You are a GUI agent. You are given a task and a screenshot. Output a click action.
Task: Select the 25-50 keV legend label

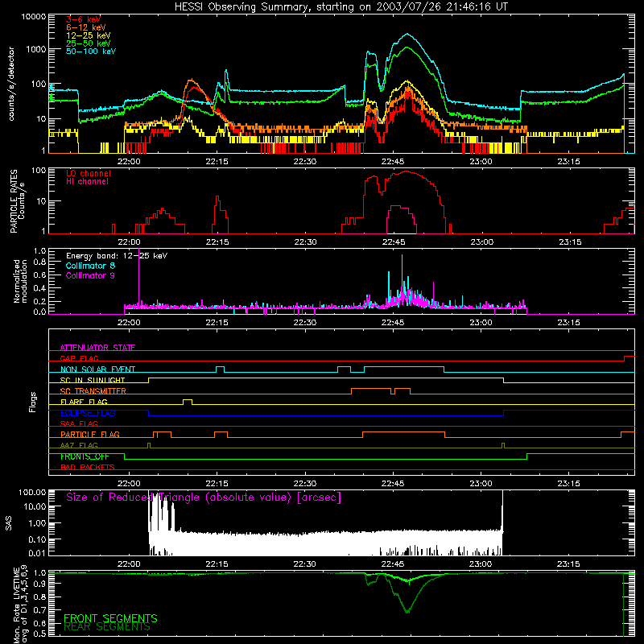(89, 43)
